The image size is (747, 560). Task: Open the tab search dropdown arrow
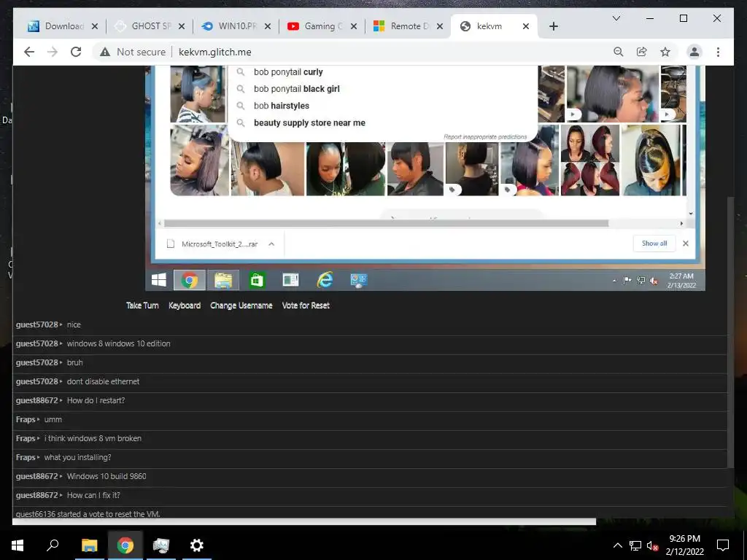(616, 18)
